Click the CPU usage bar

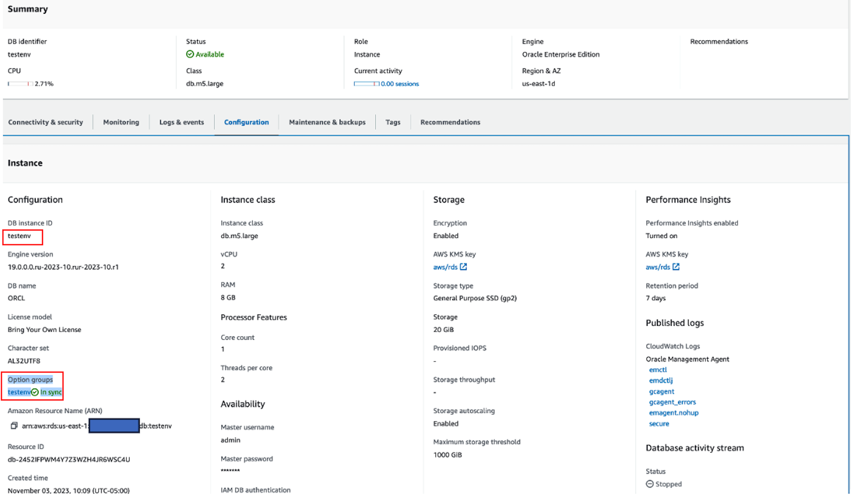20,84
